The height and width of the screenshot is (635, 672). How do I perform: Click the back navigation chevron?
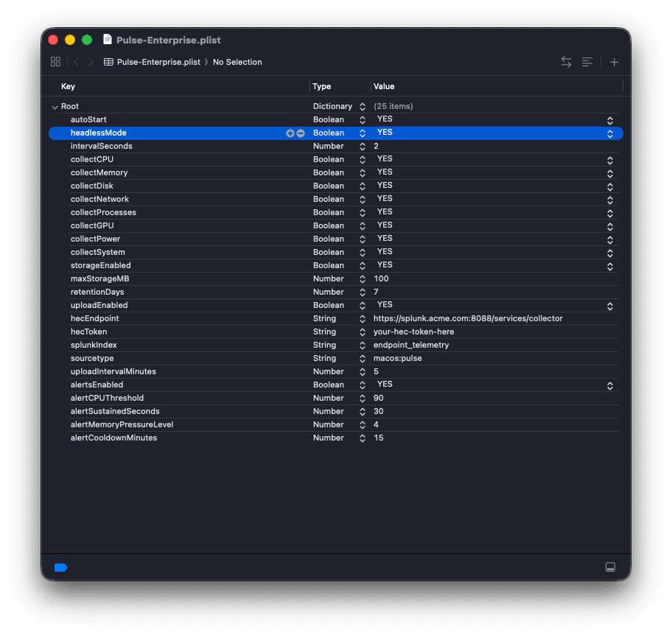(76, 62)
